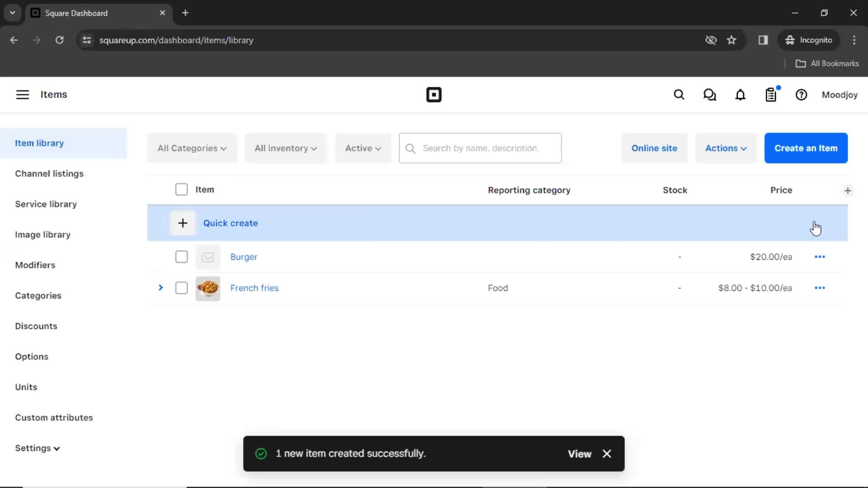Click the Online site button
Image resolution: width=868 pixels, height=488 pixels.
(x=654, y=148)
